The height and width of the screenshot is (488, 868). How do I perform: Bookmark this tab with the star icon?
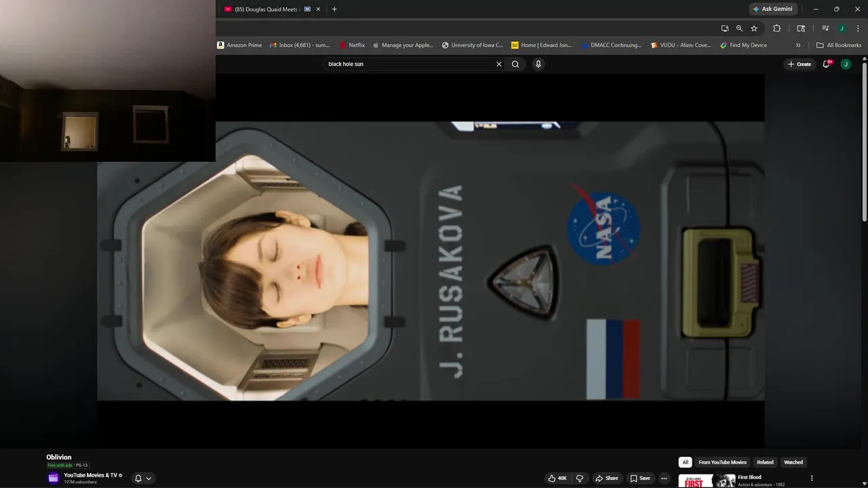(754, 28)
